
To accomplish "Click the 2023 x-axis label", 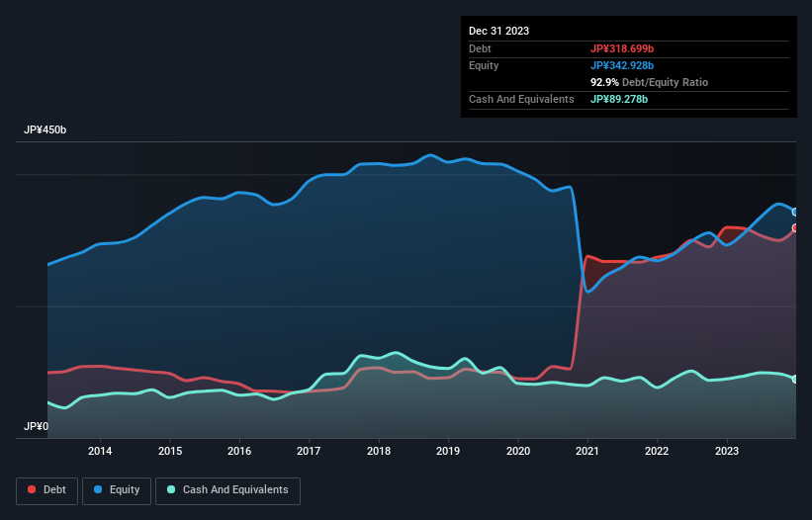I will (x=727, y=451).
